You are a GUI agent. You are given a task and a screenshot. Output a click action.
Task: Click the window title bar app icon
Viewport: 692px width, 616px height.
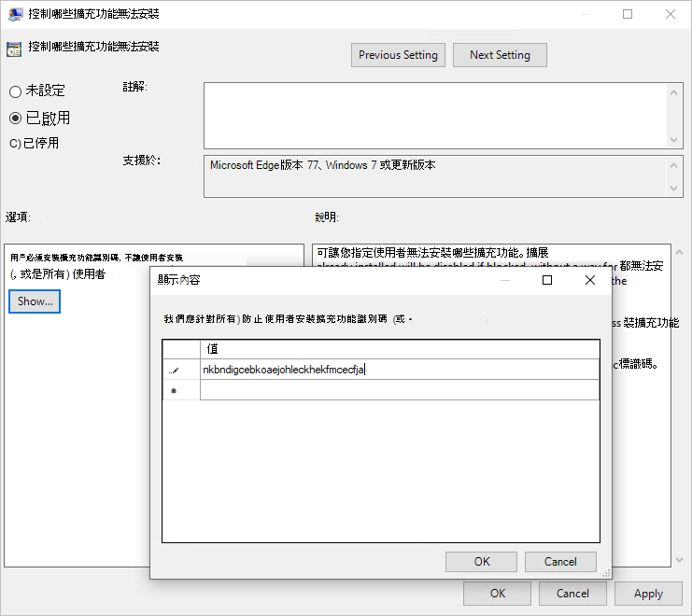16,15
